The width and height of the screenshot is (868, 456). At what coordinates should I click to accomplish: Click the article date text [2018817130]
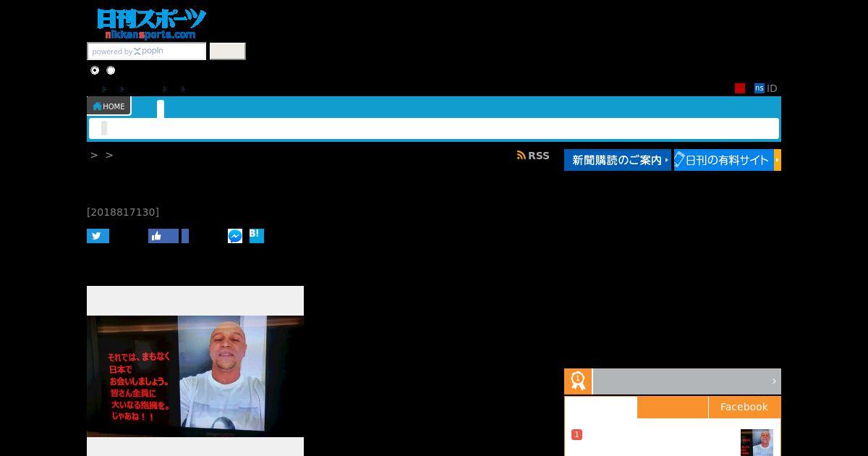tap(123, 212)
